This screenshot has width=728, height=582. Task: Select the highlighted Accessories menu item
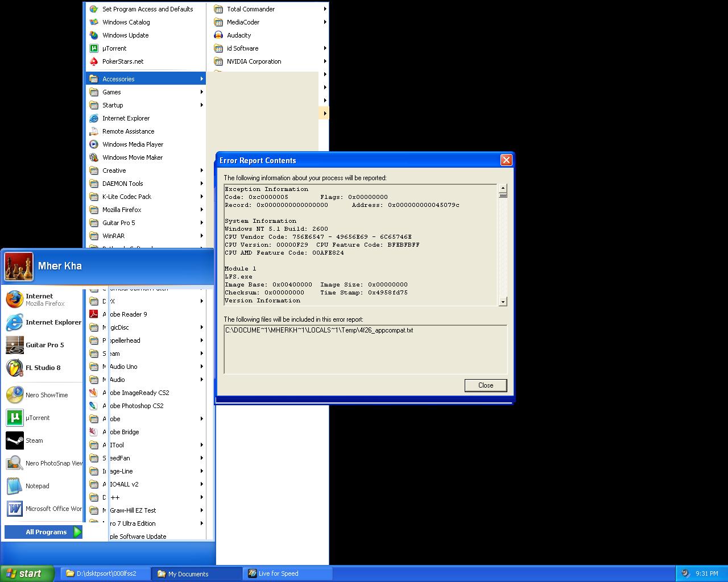[146, 79]
